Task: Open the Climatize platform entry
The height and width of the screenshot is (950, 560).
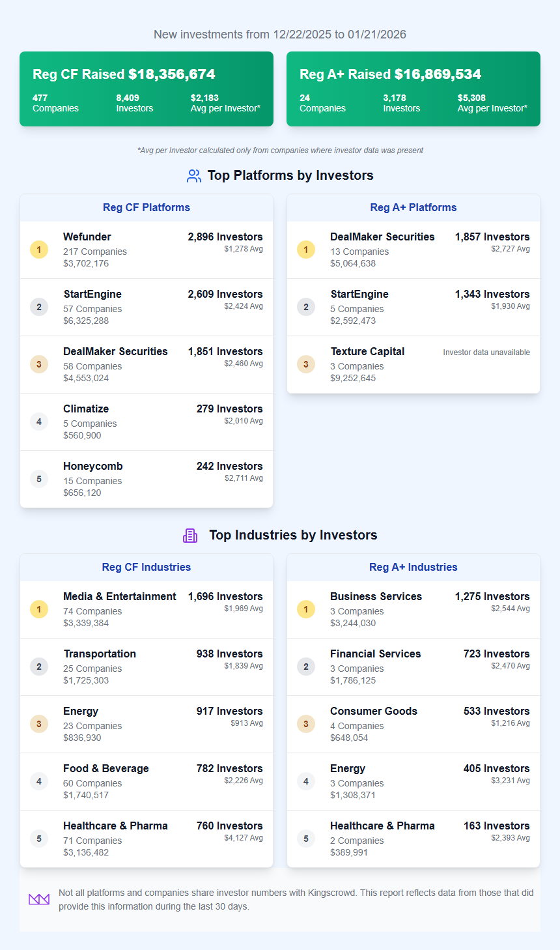Action: pyautogui.click(x=86, y=409)
